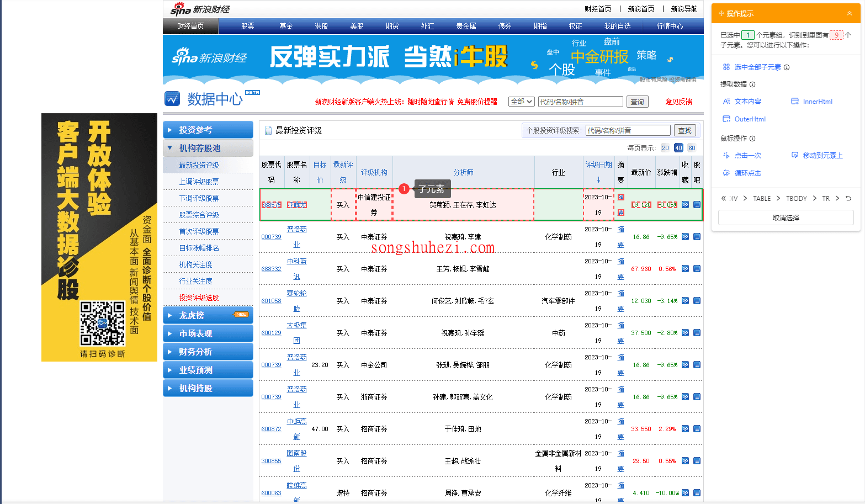This screenshot has height=504, width=865.
Task: Open the 基金 tab in the navigation bar
Action: click(286, 26)
